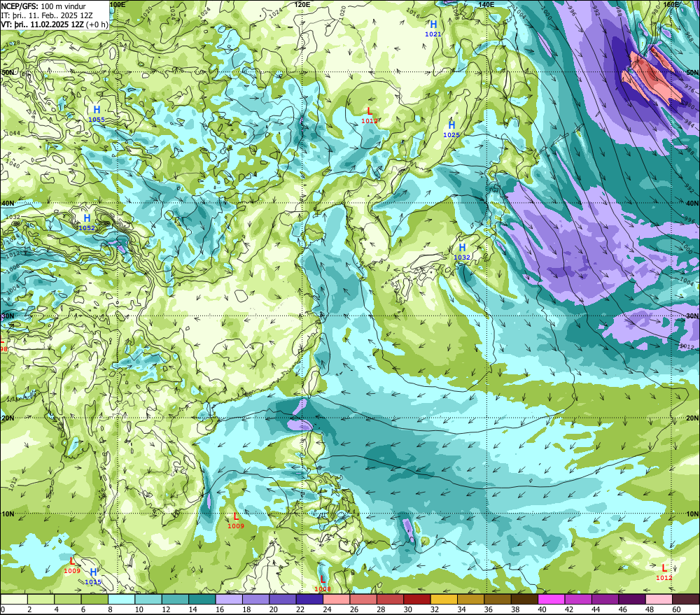Click the 160E longitude label
Screen dimensions: 700x615
click(672, 4)
